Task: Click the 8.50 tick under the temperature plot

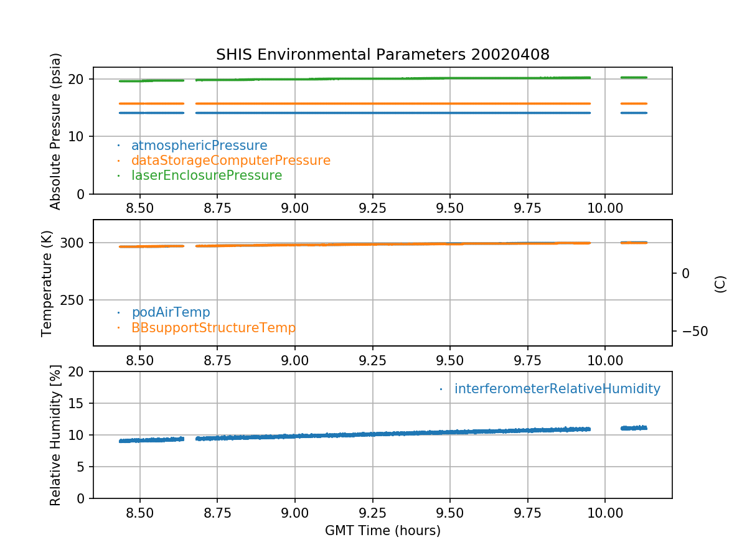Action: click(x=140, y=359)
